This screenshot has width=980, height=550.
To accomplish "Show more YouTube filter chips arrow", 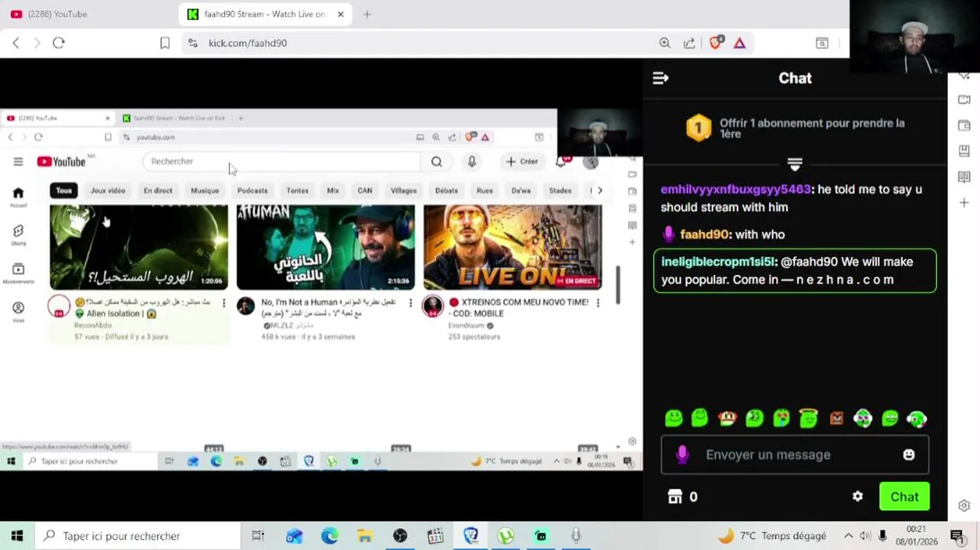I will 600,190.
